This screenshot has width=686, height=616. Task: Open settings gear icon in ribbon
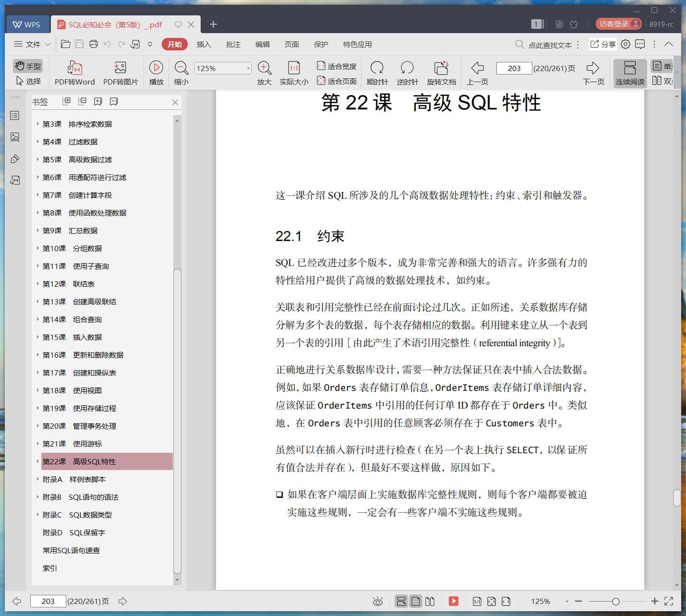(x=625, y=44)
